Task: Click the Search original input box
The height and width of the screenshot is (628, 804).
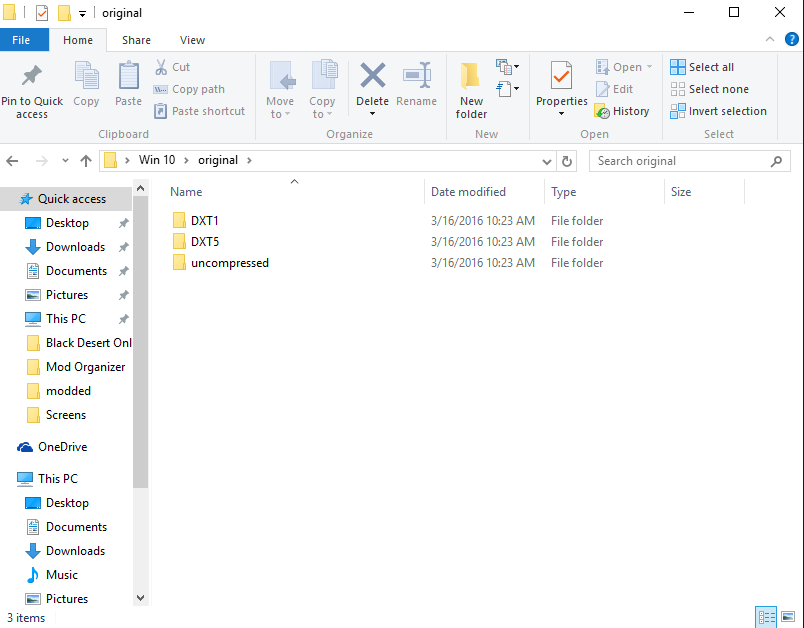Action: [x=680, y=161]
